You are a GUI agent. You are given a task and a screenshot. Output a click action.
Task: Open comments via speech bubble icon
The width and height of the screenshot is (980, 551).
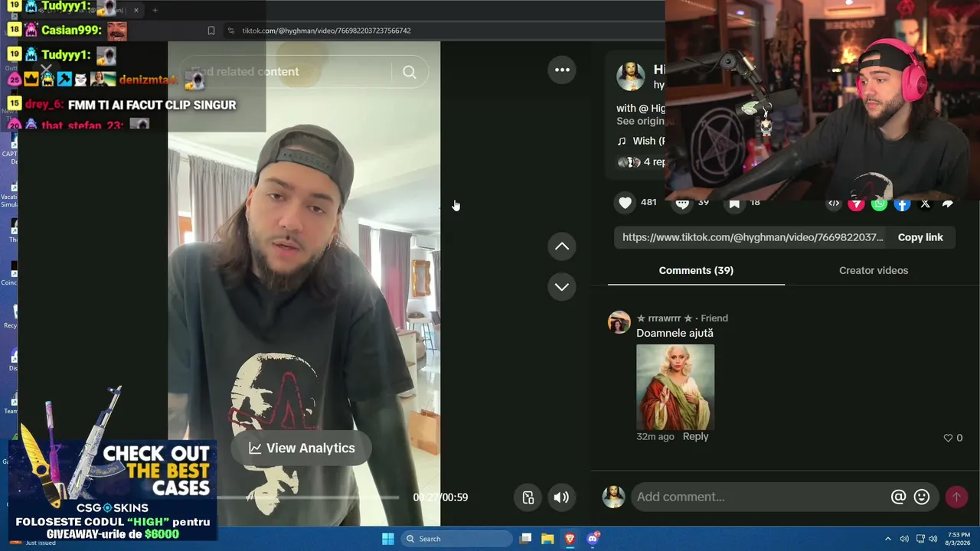[x=682, y=203]
